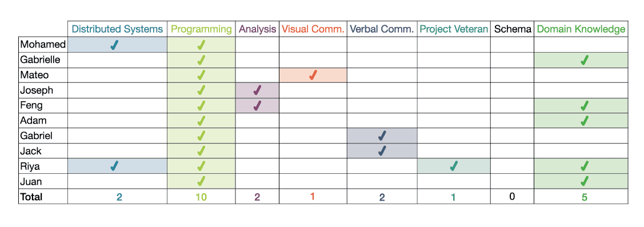The image size is (644, 227).
Task: Click the Domain Knowledge total value 5
Action: (x=584, y=197)
